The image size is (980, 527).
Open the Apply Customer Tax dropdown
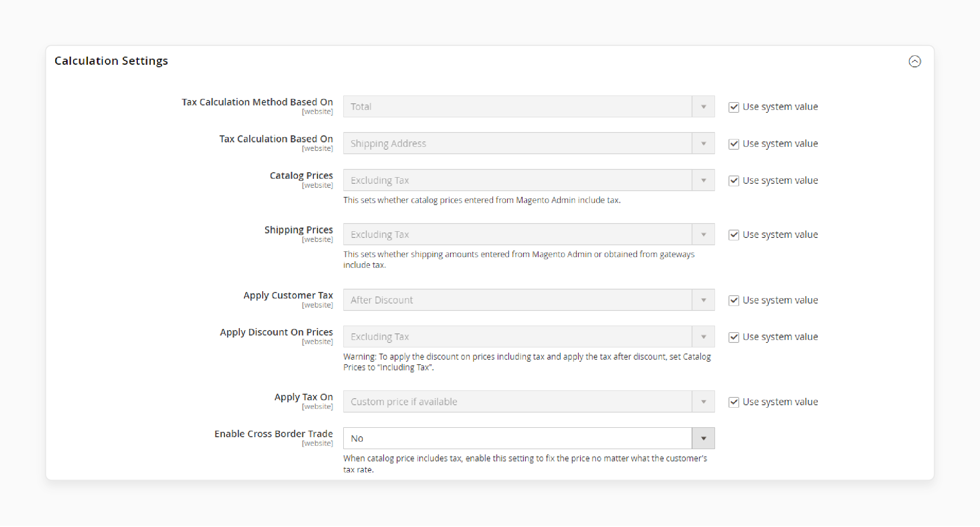pyautogui.click(x=529, y=300)
